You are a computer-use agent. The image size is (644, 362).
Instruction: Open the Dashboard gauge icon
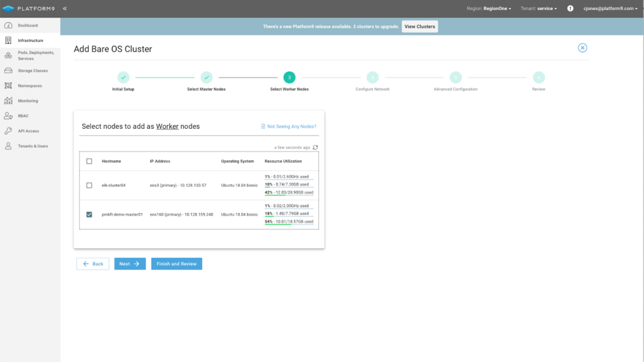8,25
